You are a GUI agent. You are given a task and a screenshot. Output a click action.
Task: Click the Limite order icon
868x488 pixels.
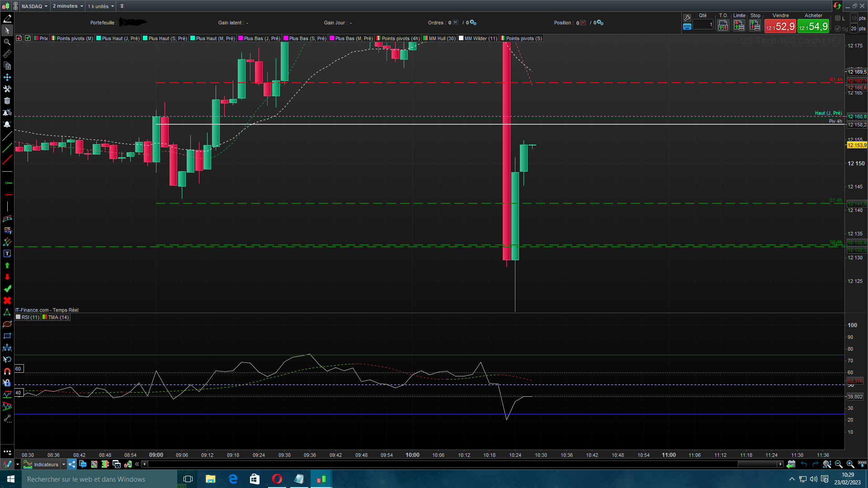click(739, 26)
